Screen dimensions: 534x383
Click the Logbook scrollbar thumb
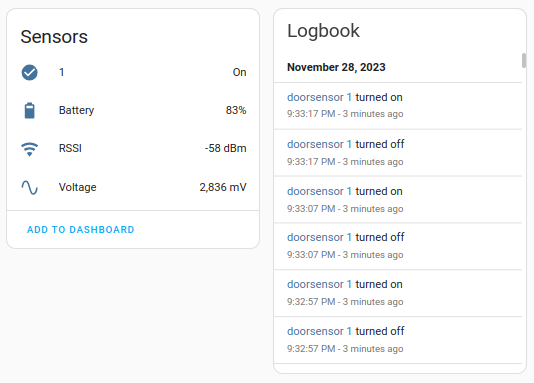click(524, 61)
